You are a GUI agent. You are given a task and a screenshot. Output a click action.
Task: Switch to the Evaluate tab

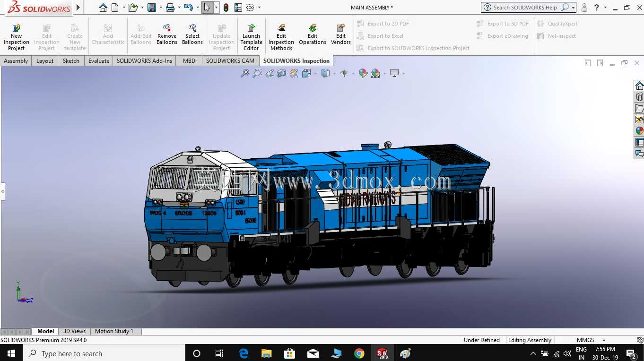pos(99,60)
